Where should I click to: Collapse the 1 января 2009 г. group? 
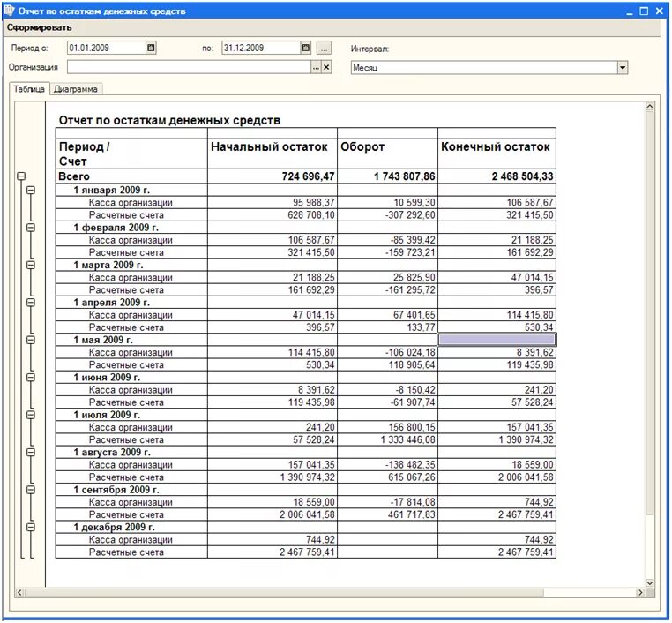[x=31, y=190]
